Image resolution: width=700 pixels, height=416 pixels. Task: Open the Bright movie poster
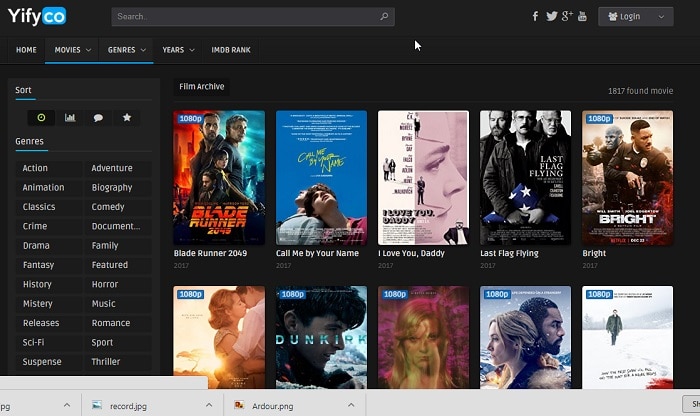(x=628, y=178)
